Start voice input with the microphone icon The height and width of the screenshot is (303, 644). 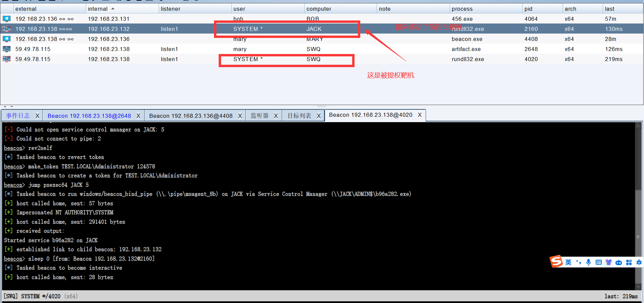point(588,262)
